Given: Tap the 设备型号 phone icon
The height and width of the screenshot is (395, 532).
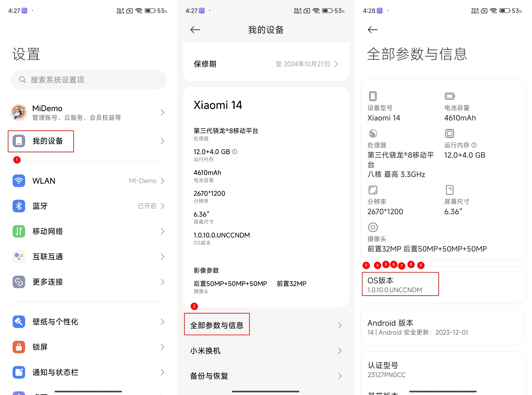Looking at the screenshot, I should click(373, 96).
